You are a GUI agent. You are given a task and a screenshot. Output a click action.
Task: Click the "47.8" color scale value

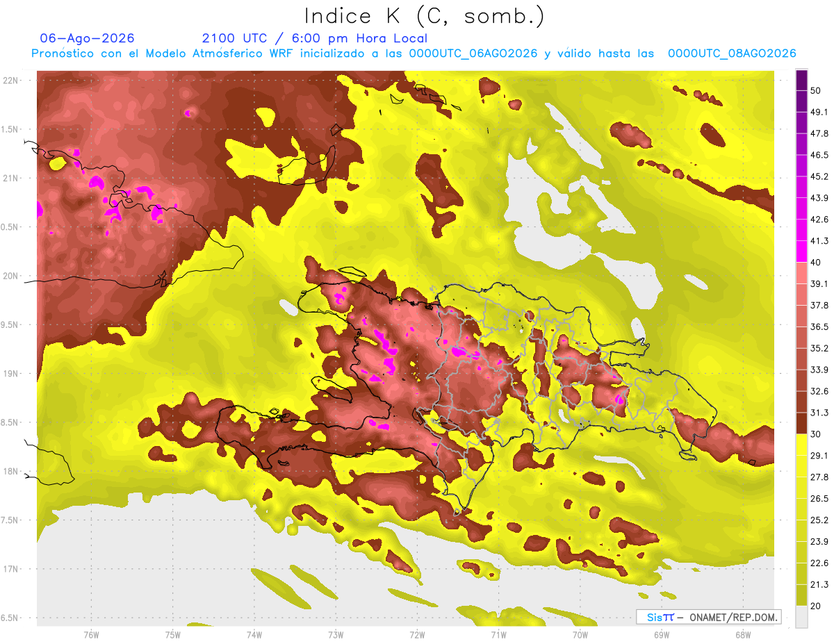(x=819, y=133)
